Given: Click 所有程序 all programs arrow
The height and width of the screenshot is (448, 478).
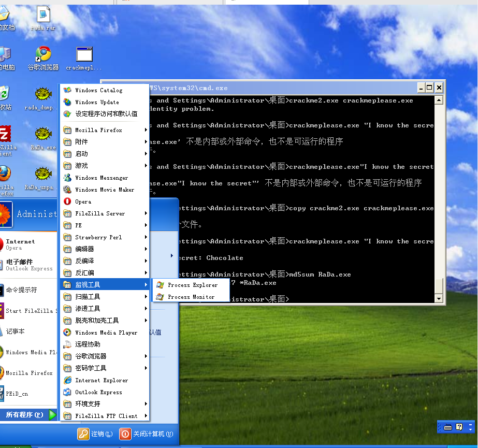Looking at the screenshot, I should pos(52,415).
